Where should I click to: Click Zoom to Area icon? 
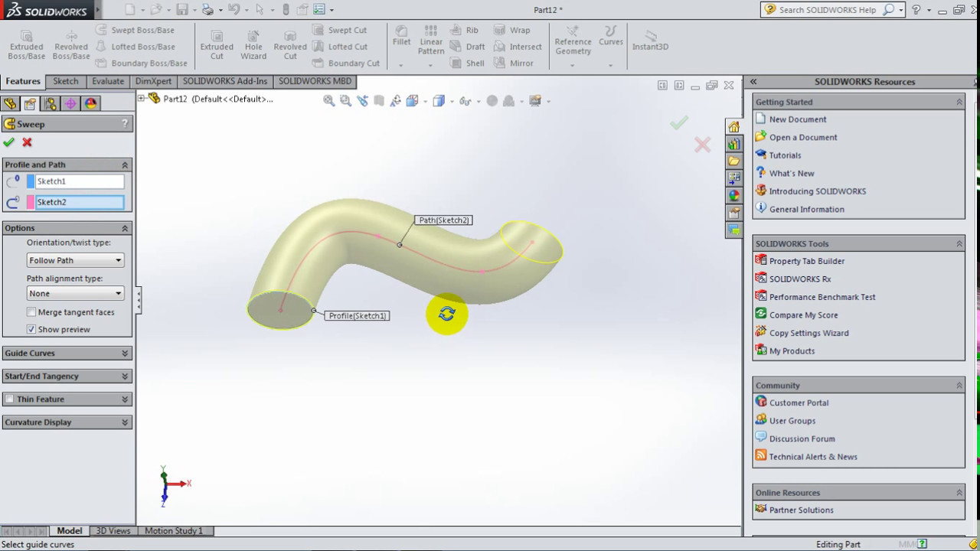pyautogui.click(x=345, y=100)
